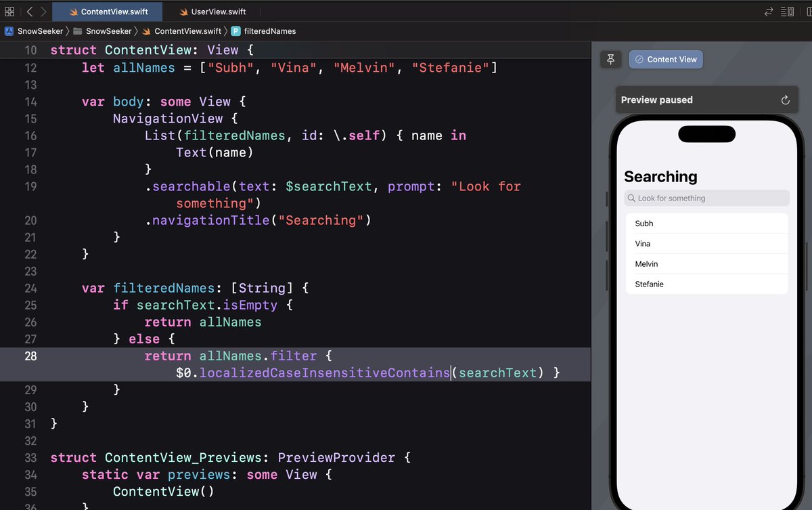Select ContentView.swift in the breadcrumb path

[181, 31]
